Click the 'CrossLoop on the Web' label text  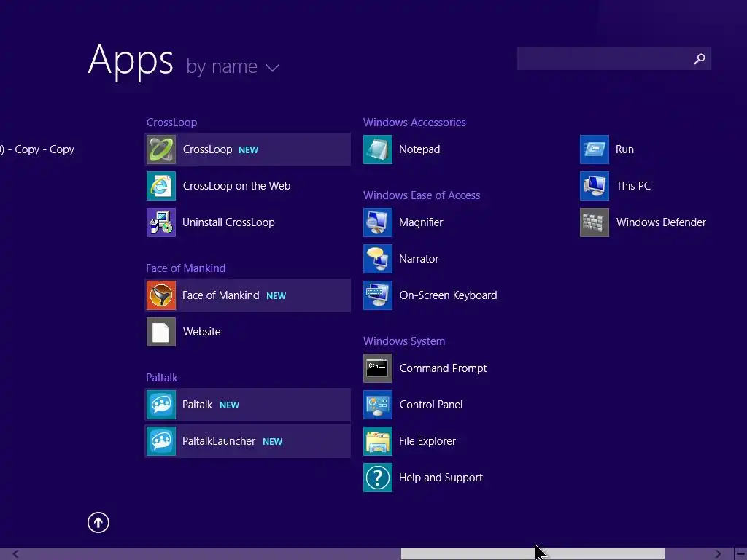point(237,186)
